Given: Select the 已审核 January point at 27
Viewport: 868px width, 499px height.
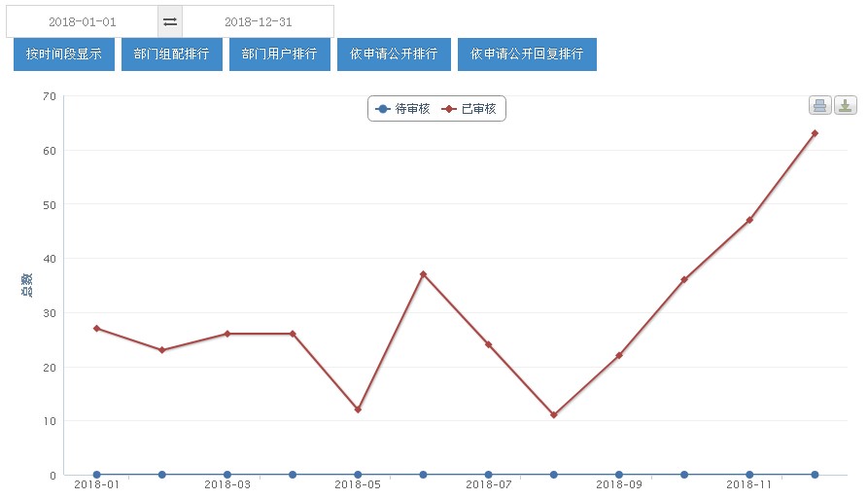Looking at the screenshot, I should point(97,329).
